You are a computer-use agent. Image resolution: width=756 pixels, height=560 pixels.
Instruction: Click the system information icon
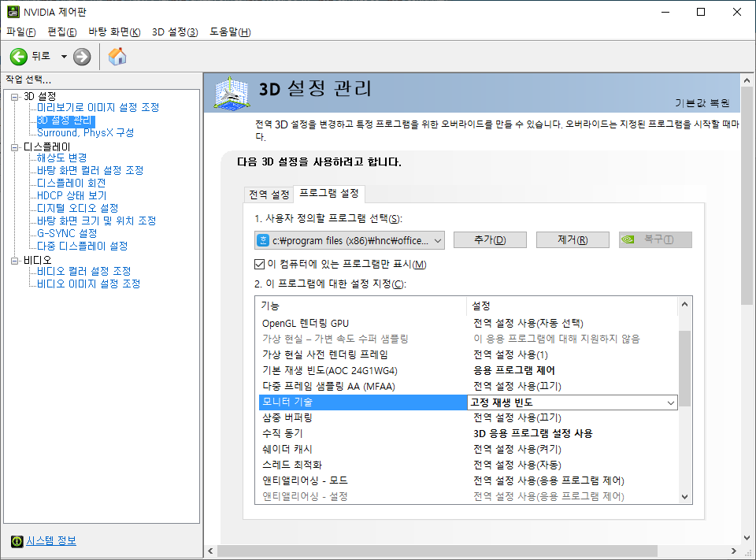(x=17, y=541)
